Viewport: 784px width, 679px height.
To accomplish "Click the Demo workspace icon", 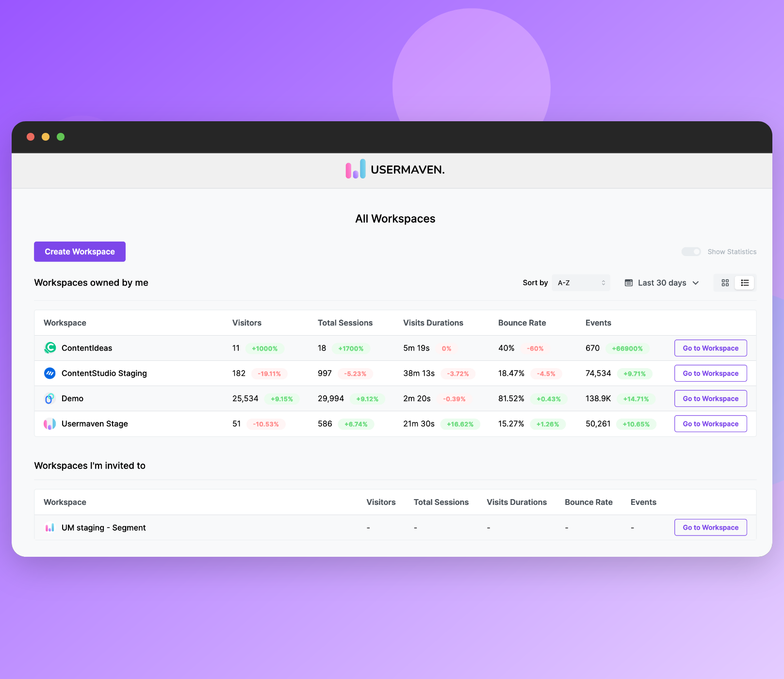I will (x=50, y=398).
